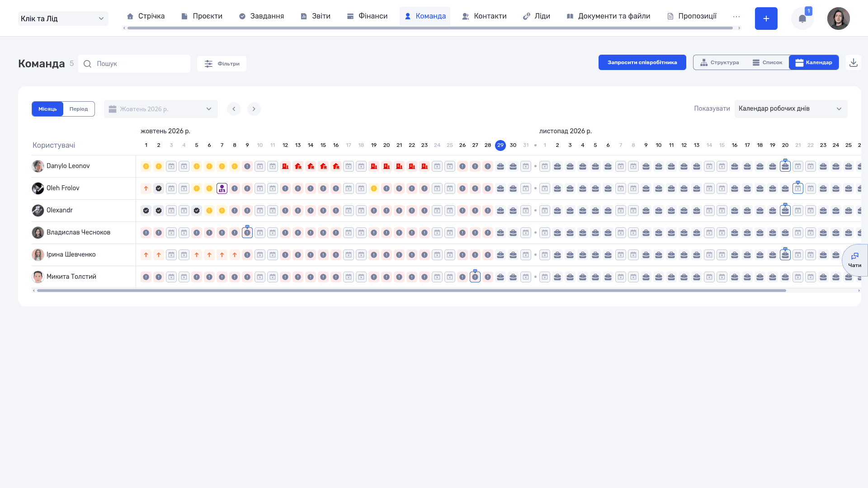Switch to Список team view
This screenshot has height=488, width=868.
point(767,62)
